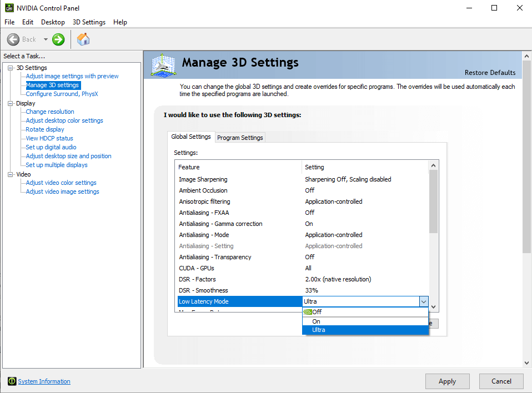Click the System Information gear icon
The height and width of the screenshot is (393, 532).
(x=11, y=381)
